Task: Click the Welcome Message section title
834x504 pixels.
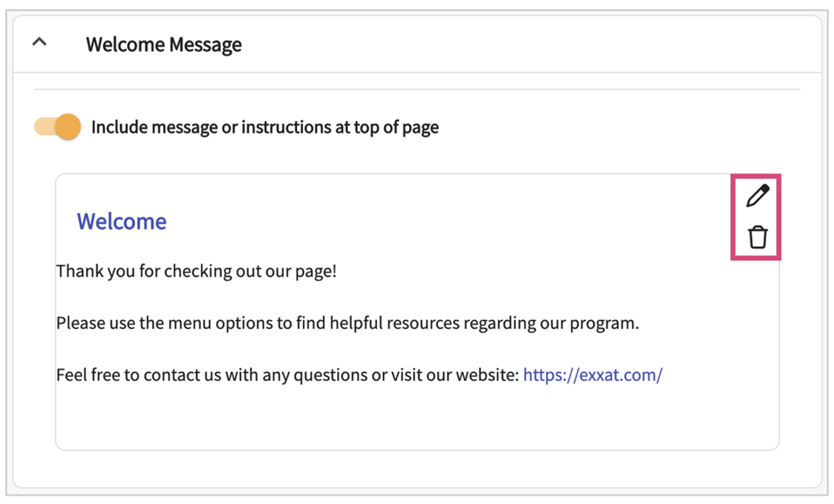Action: (164, 44)
